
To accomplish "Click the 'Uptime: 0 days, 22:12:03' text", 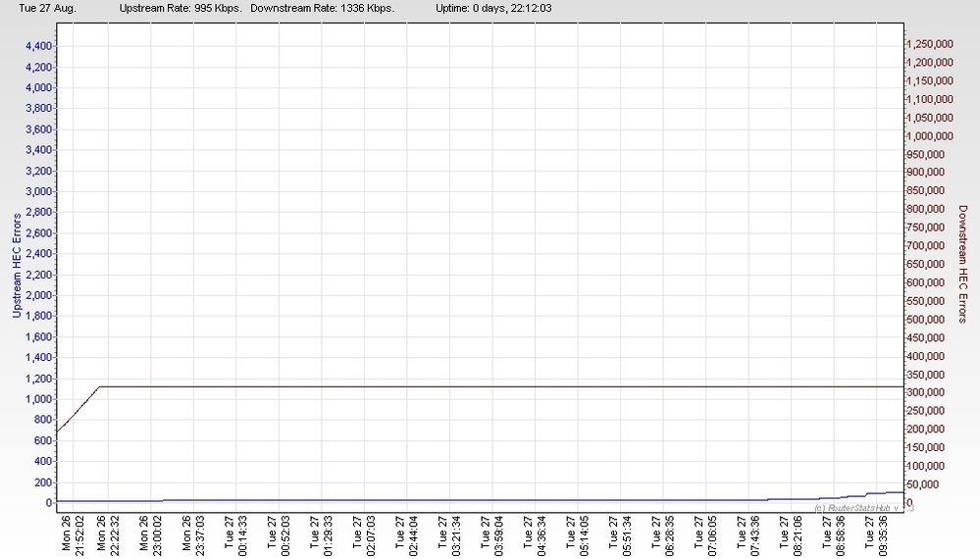I will coord(493,8).
